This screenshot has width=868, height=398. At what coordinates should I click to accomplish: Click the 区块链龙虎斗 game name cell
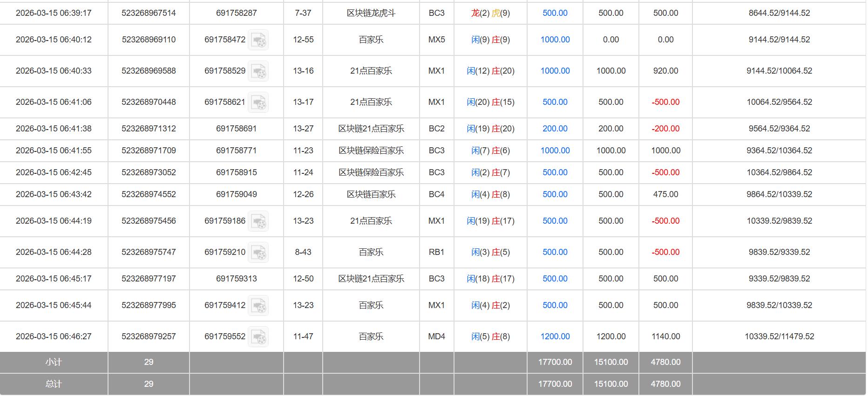pos(371,13)
